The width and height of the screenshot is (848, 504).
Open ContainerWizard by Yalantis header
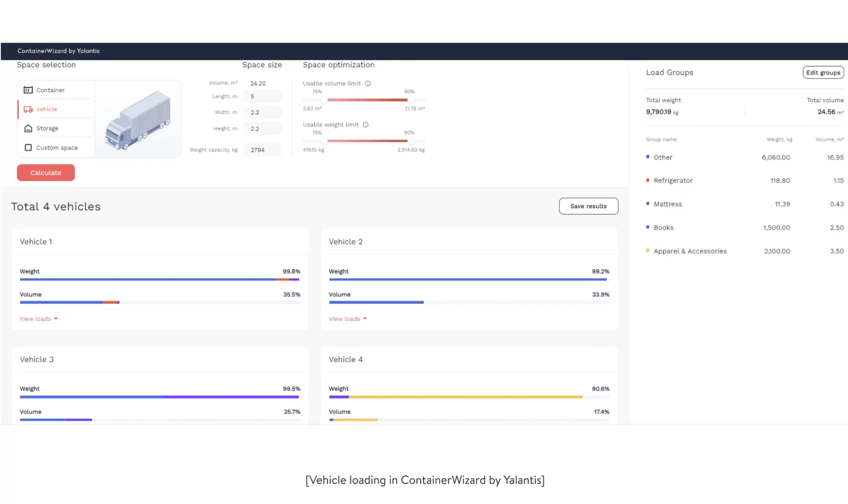pyautogui.click(x=58, y=51)
